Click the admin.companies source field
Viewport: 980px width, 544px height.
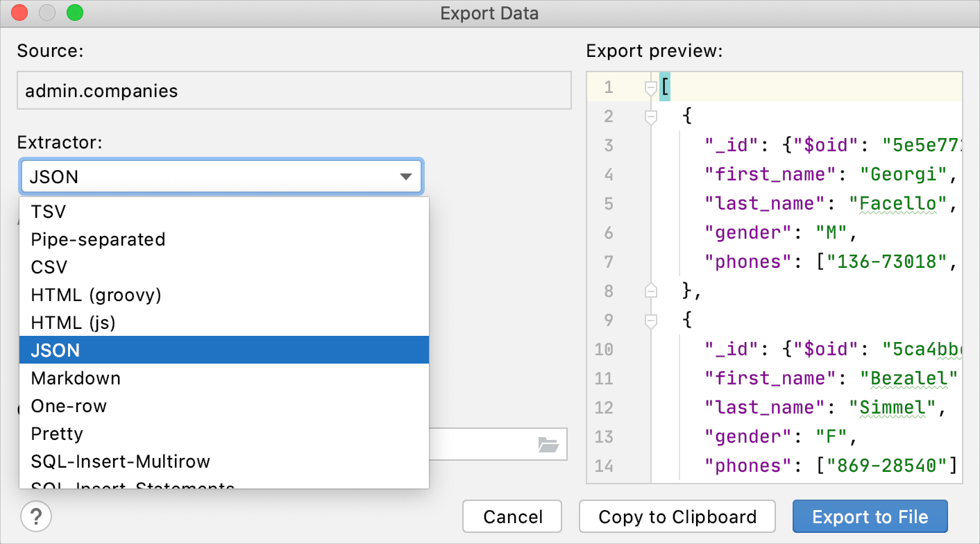pos(293,90)
